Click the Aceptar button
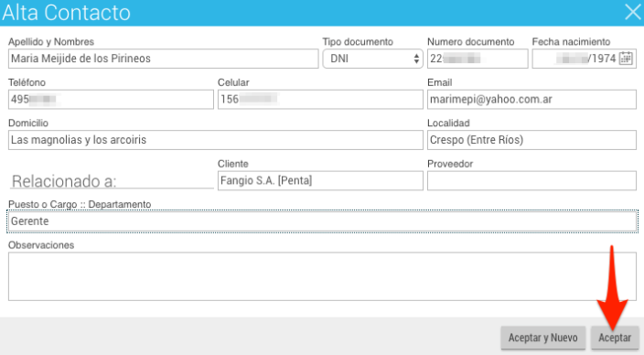The width and height of the screenshot is (644, 355). coord(615,338)
